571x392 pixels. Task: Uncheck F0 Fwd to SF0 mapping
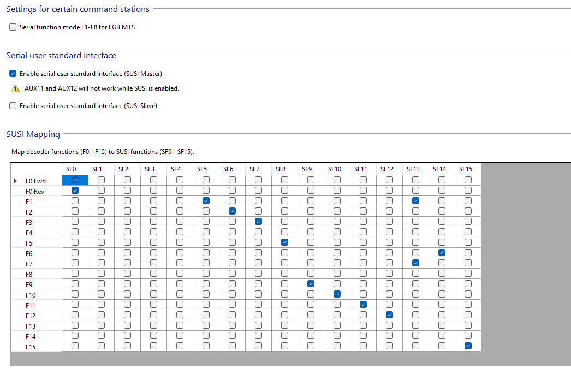click(x=75, y=180)
